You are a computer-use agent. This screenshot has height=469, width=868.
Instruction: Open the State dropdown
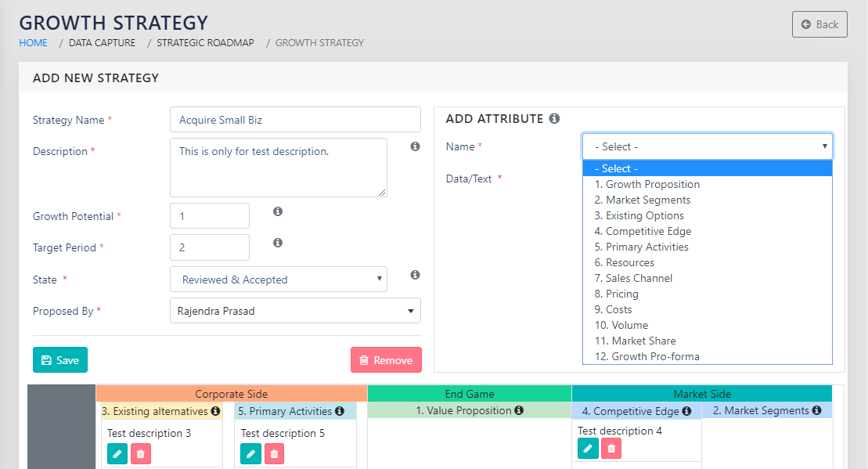(x=278, y=280)
